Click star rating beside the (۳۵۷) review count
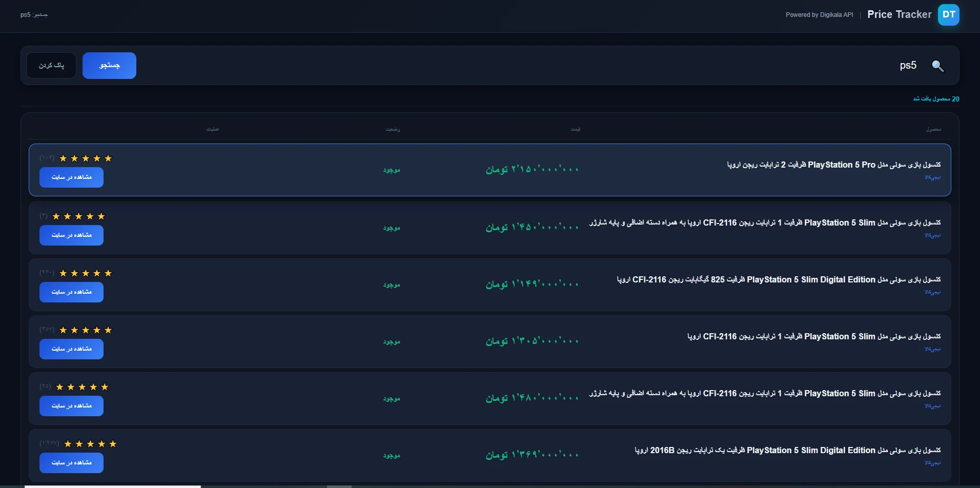This screenshot has height=488, width=980. coord(86,330)
